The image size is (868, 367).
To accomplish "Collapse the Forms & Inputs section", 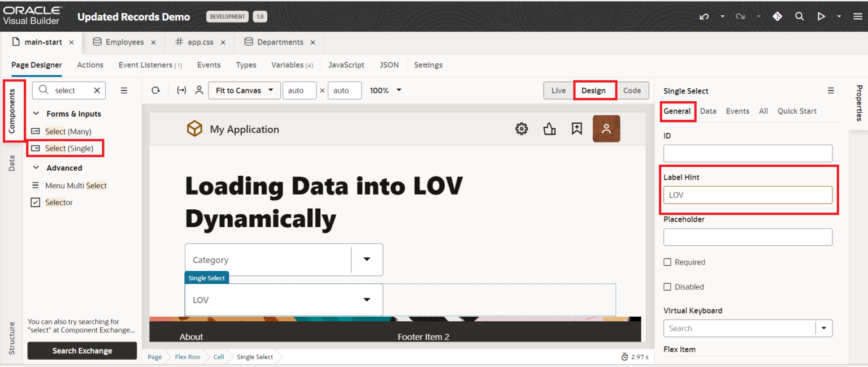I will point(36,114).
